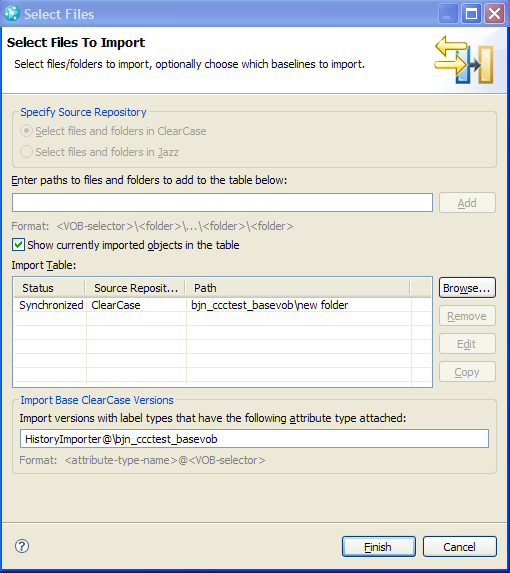The image size is (510, 573).
Task: Minimize the Select Files dialog
Action: pos(448,14)
